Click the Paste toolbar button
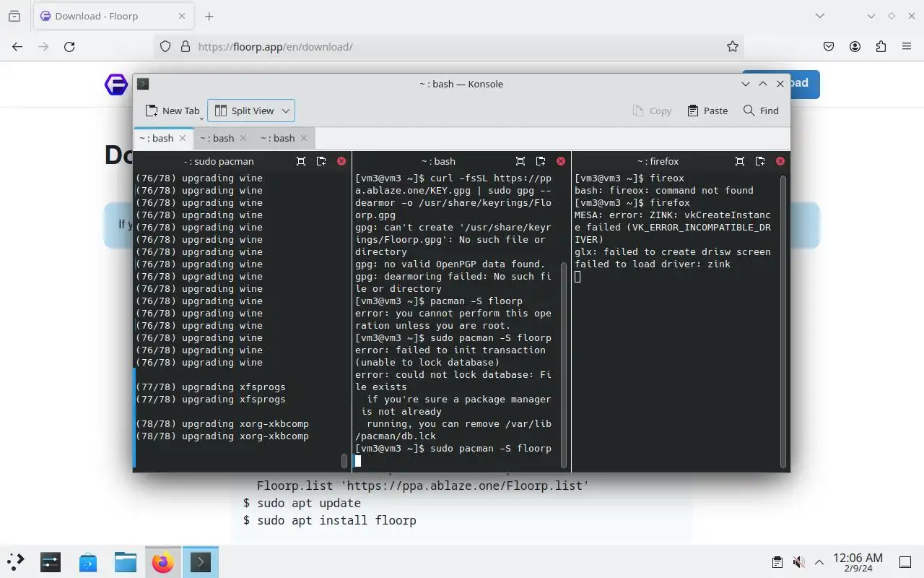Image resolution: width=924 pixels, height=578 pixels. (x=707, y=111)
